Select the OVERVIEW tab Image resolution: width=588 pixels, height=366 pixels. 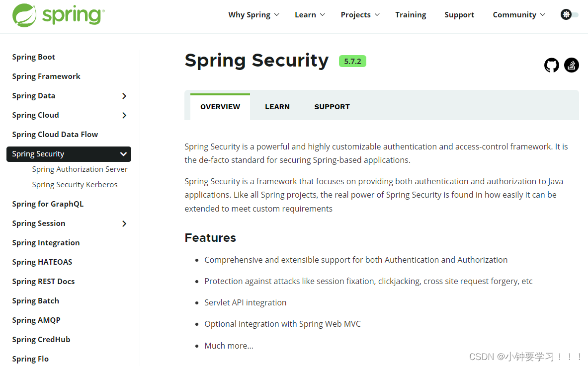tap(220, 107)
